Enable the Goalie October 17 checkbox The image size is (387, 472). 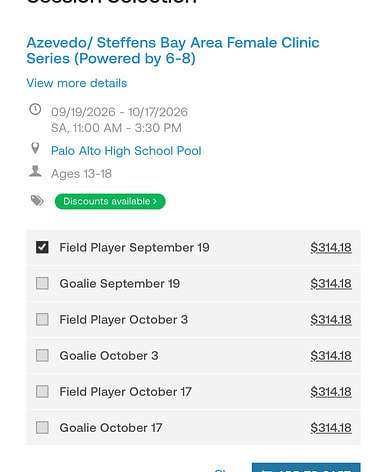(42, 427)
